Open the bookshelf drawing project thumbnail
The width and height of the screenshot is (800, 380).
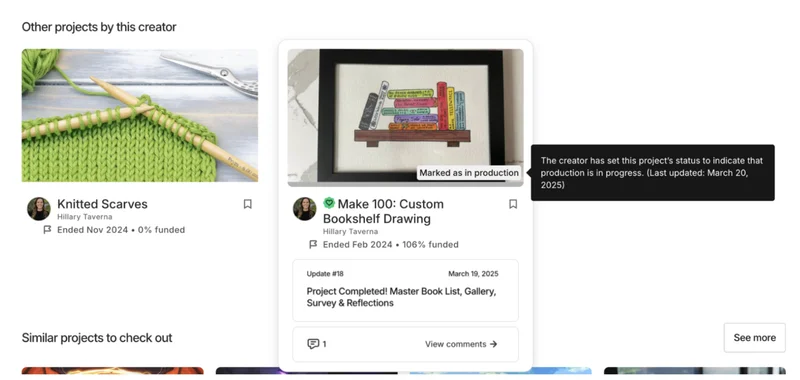click(x=406, y=118)
